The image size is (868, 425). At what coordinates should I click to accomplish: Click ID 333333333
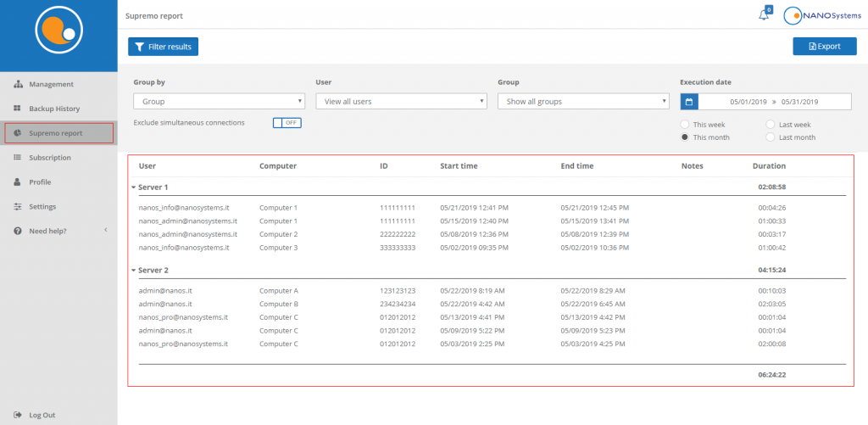tap(398, 248)
